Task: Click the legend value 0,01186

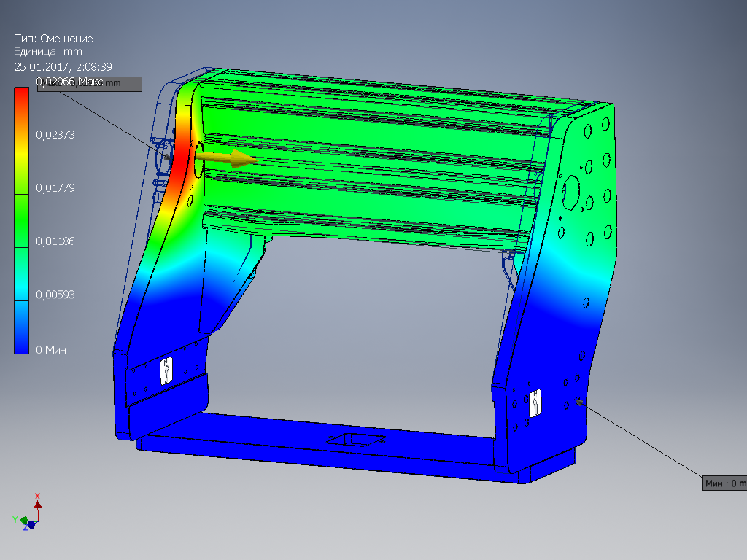Action: coord(55,241)
